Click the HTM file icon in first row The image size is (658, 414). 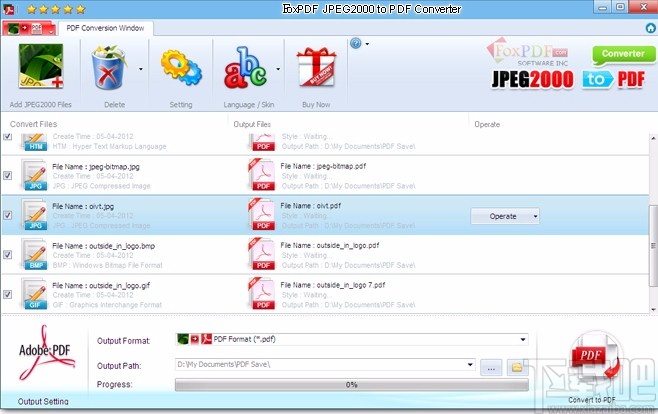34,142
